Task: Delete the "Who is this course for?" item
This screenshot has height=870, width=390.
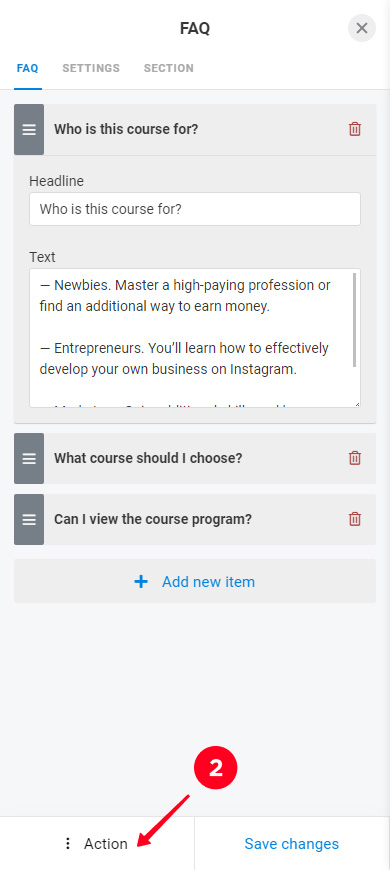Action: (354, 129)
